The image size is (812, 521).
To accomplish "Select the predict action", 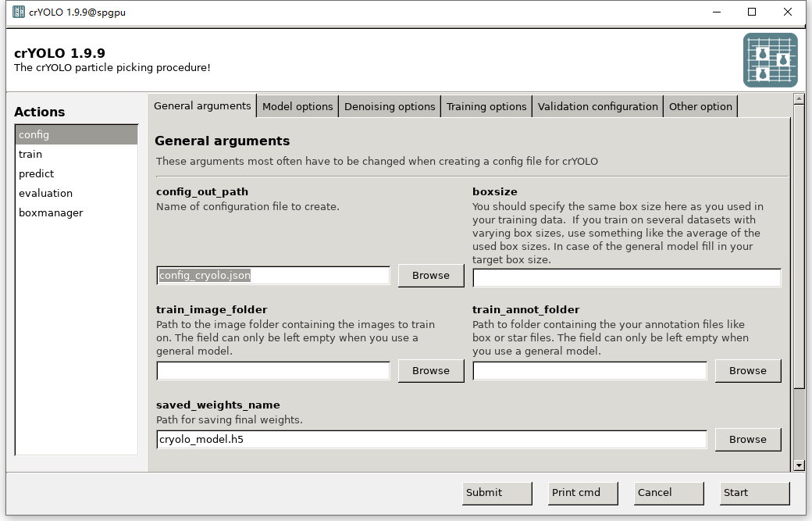I will point(77,173).
